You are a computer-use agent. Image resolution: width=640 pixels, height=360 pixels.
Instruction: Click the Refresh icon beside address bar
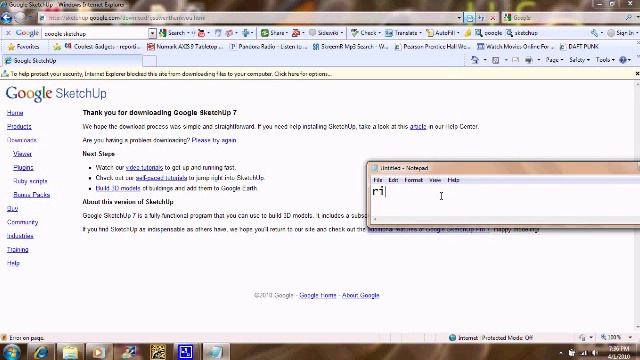[481, 18]
